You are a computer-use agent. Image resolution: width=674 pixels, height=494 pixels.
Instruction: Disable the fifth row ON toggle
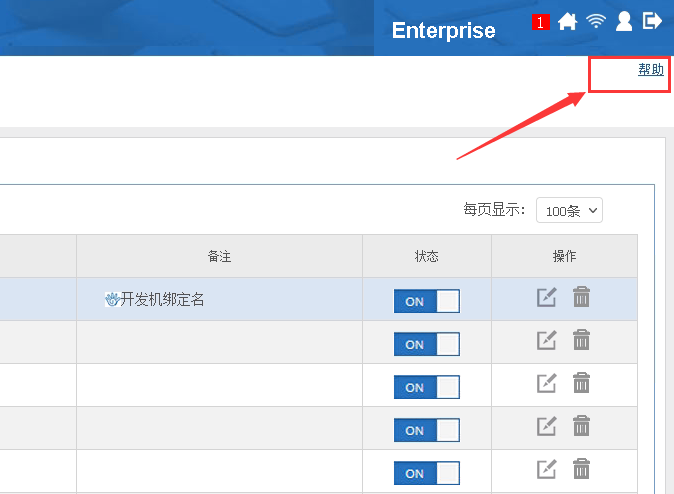coord(427,474)
